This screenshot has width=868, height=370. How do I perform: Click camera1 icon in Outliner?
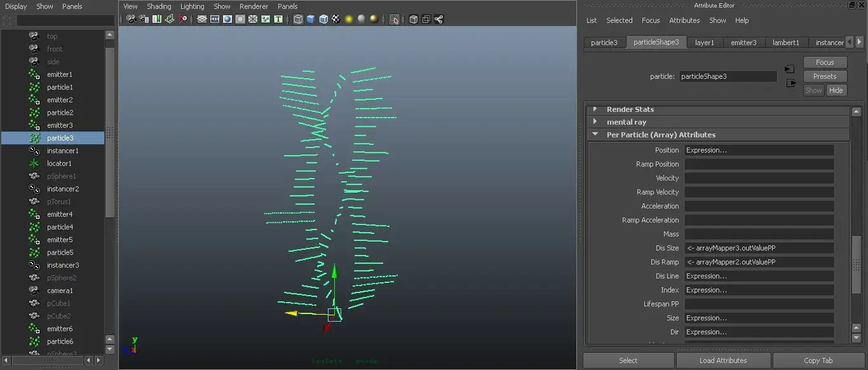(34, 291)
